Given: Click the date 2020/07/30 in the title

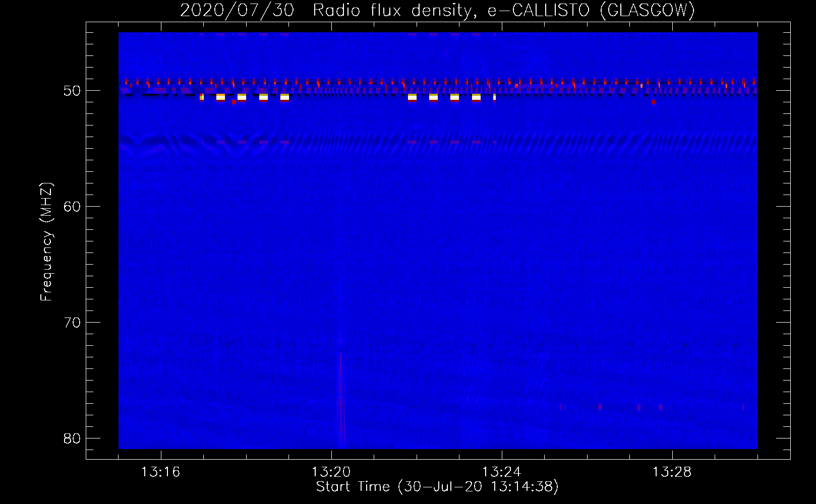Looking at the screenshot, I should tap(237, 10).
